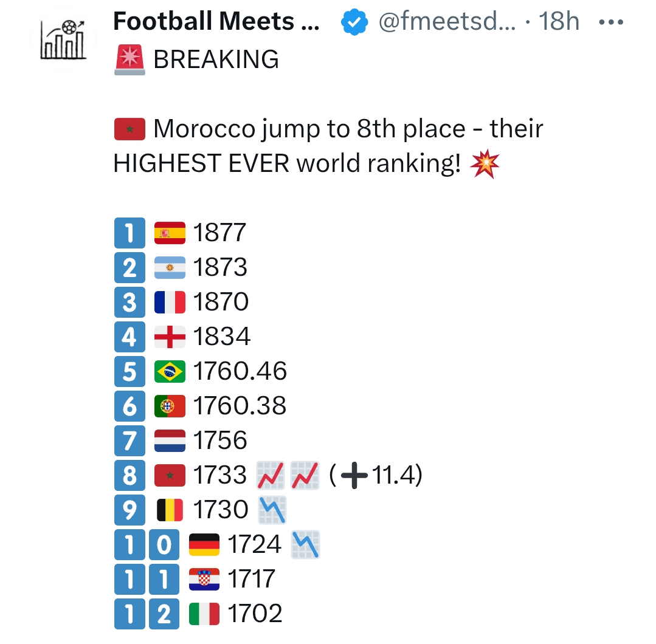Click the Argentina flag at rank 2
This screenshot has height=644, width=656.
point(170,268)
